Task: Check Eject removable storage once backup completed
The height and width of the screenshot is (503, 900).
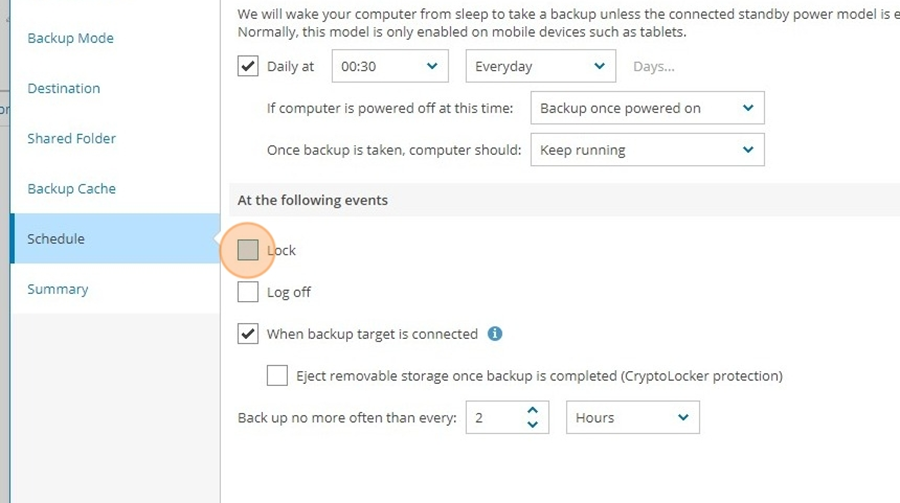Action: (x=277, y=376)
